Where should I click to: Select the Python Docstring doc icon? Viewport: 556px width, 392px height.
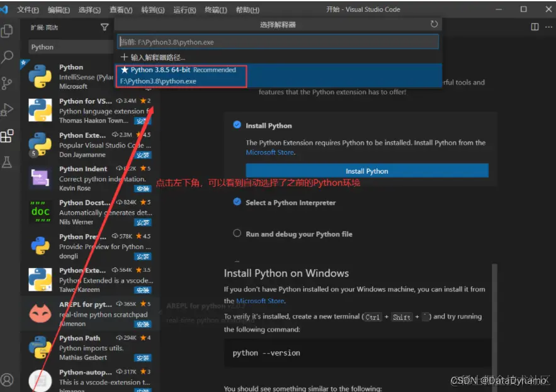coord(40,211)
